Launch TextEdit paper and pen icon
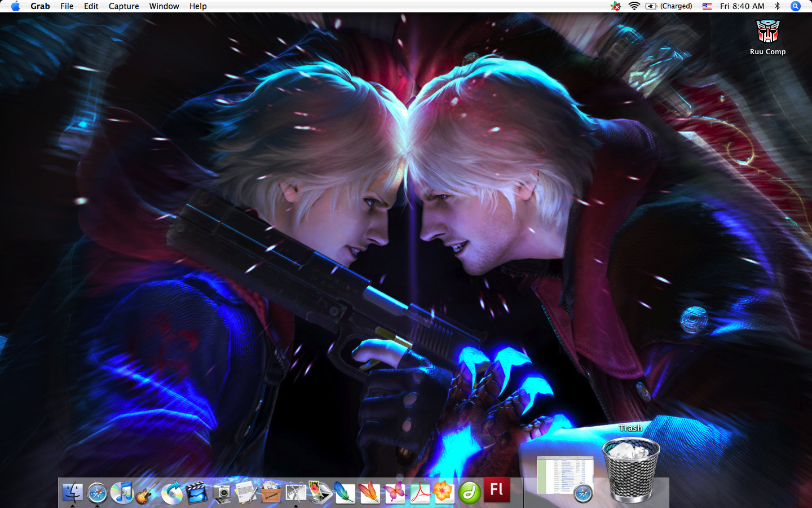This screenshot has height=508, width=812. [x=246, y=493]
